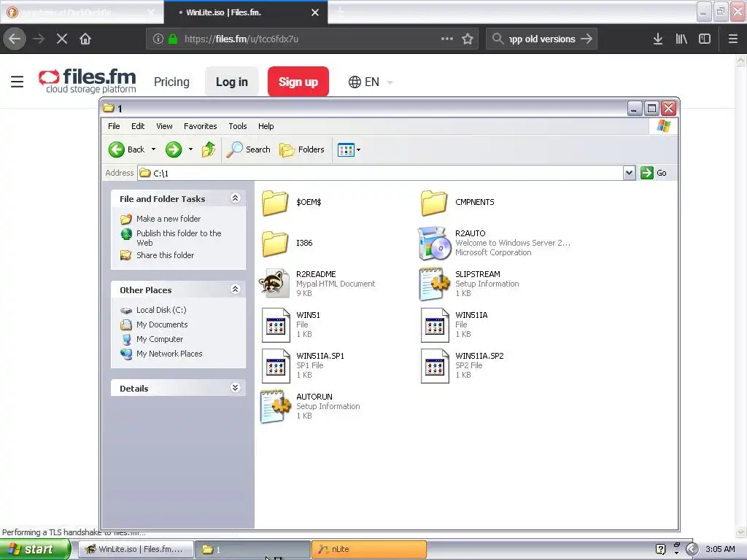Close the WinLite.iso browser tab
This screenshot has height=560, width=747.
click(x=315, y=13)
